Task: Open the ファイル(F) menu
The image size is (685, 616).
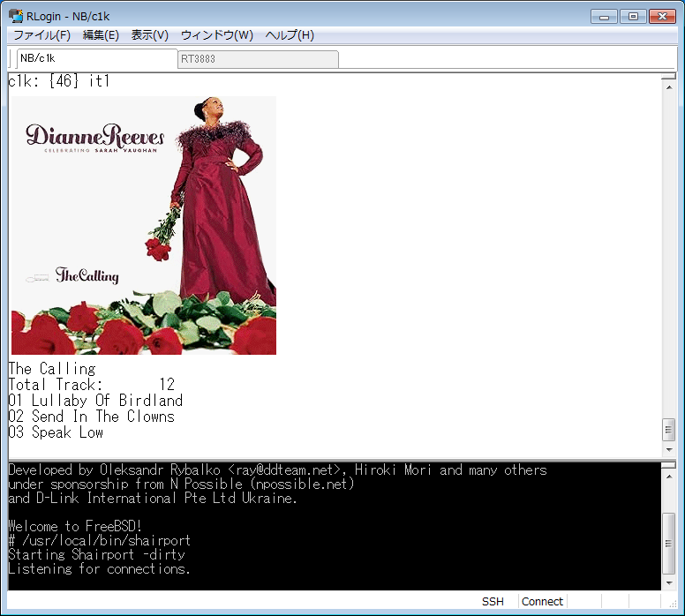Action: (x=42, y=35)
